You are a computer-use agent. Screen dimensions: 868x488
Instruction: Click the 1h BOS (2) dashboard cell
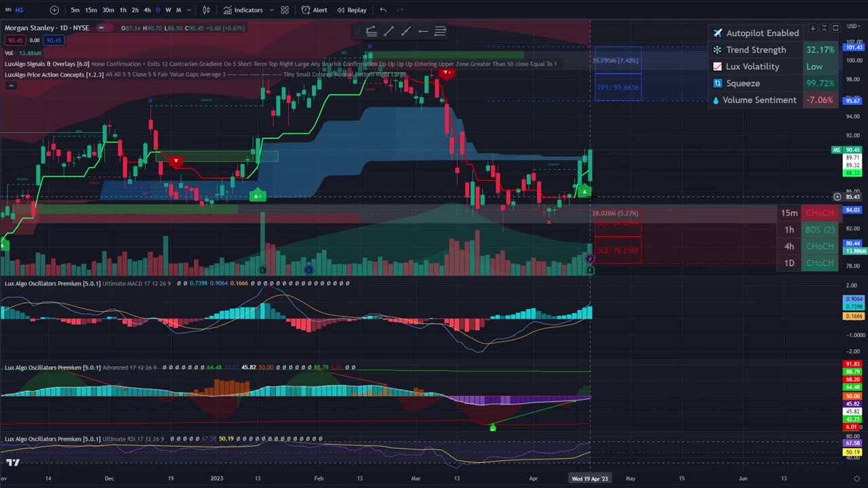coord(820,230)
